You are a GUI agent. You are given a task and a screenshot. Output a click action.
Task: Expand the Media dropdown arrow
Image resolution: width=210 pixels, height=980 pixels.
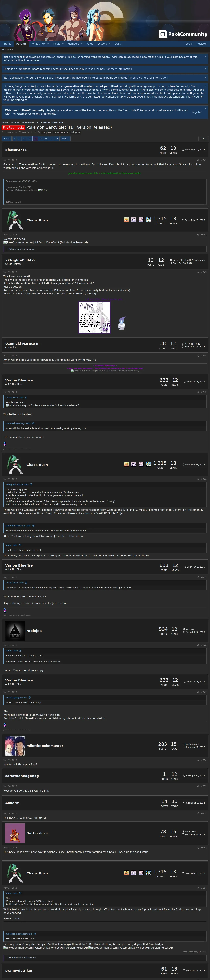(63, 44)
